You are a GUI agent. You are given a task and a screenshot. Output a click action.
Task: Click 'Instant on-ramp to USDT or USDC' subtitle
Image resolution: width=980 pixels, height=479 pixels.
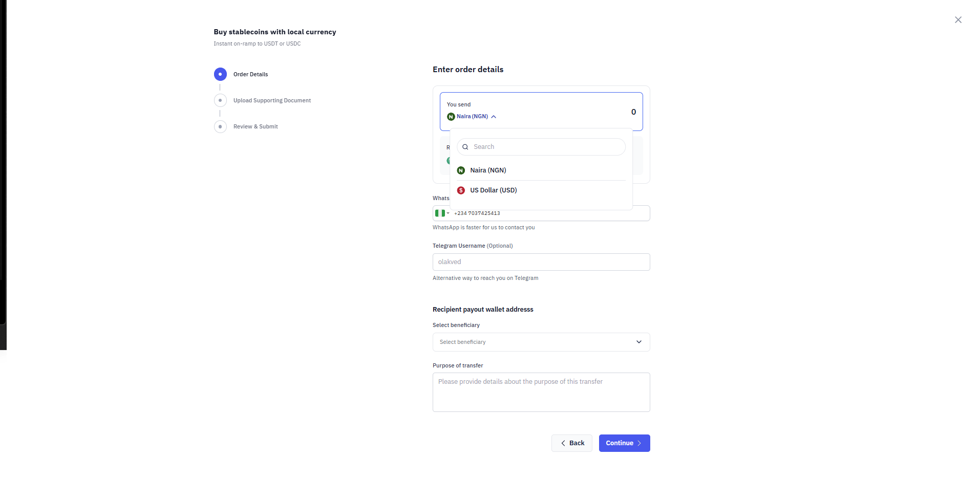[x=257, y=43]
